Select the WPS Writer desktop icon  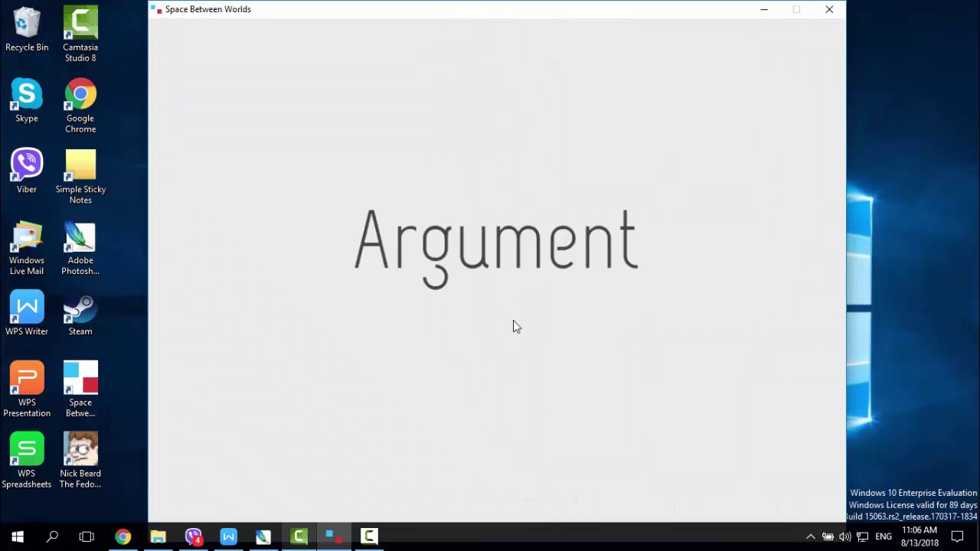coord(27,314)
